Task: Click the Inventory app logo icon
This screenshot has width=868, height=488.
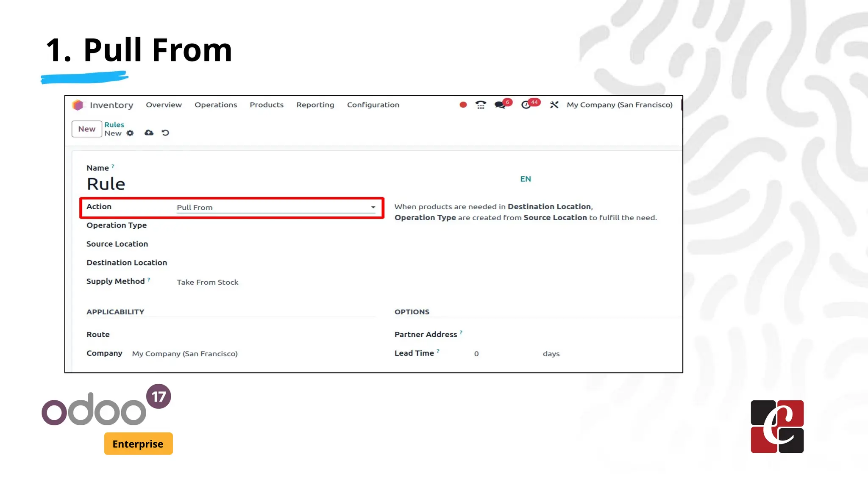Action: (78, 105)
